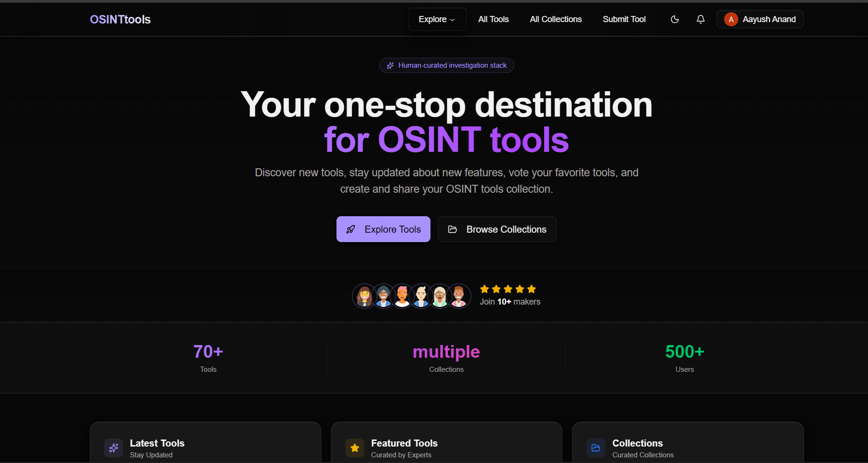This screenshot has width=868, height=463.
Task: Toggle dark mode via the moon icon
Action: tap(674, 19)
